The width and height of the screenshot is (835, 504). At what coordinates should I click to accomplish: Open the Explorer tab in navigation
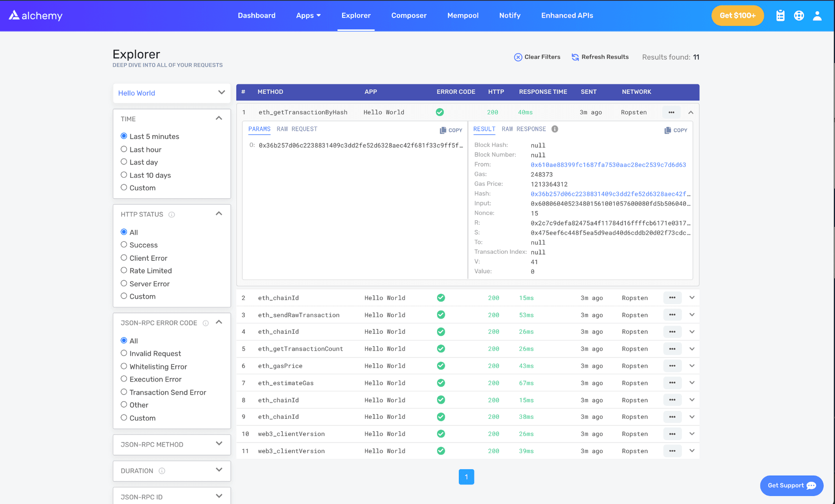click(357, 16)
